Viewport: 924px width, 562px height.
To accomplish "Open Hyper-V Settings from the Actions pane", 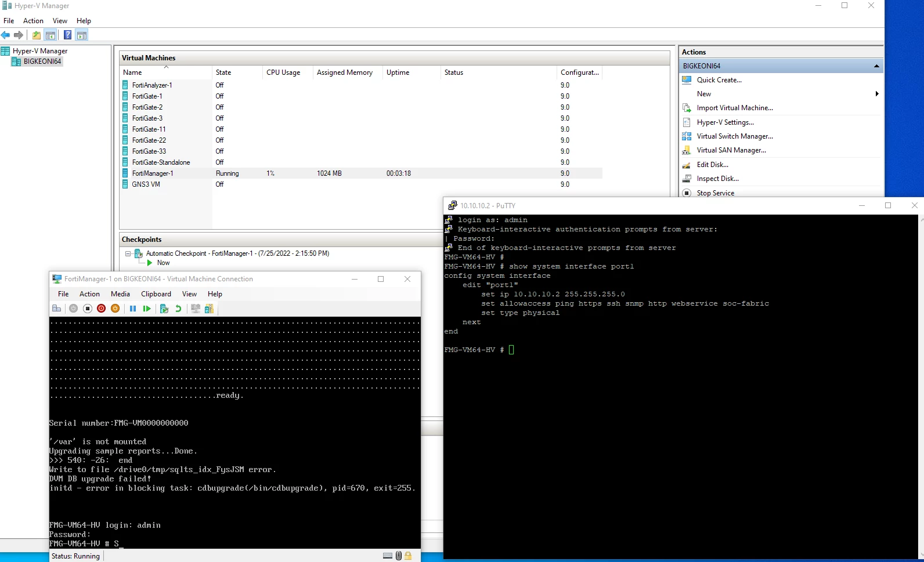I will point(726,122).
